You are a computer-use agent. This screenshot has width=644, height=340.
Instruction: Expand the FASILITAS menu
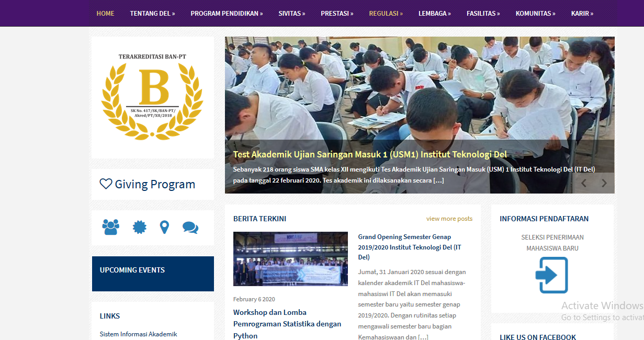[x=483, y=13]
